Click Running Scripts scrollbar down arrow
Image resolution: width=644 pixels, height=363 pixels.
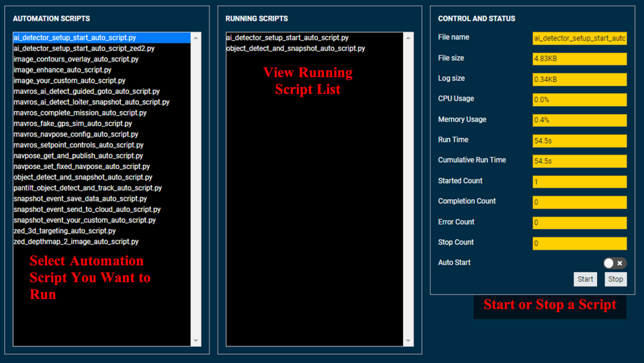408,341
